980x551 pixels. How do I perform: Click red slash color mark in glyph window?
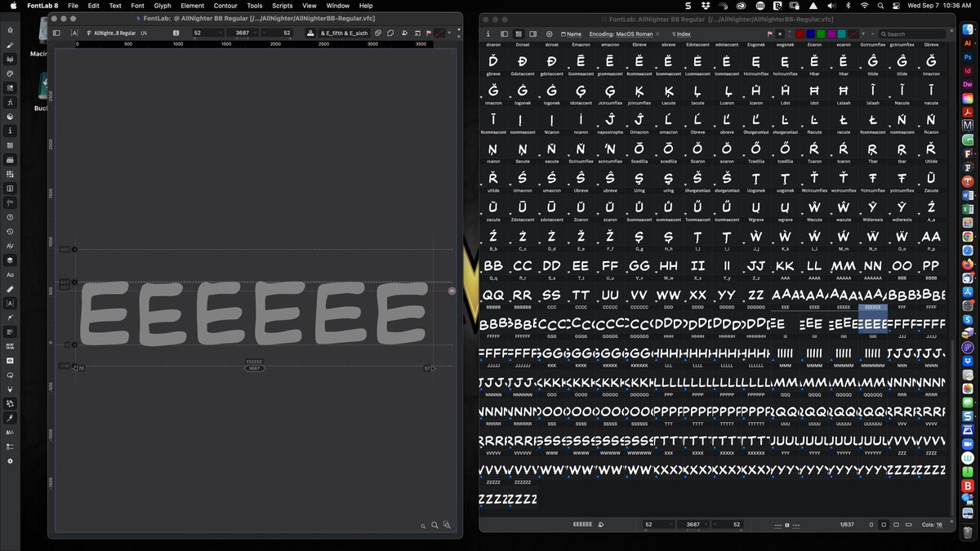[439, 33]
